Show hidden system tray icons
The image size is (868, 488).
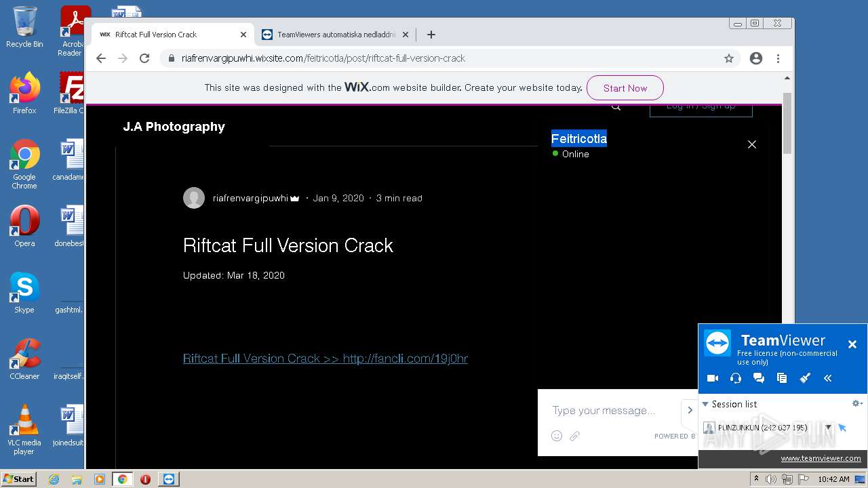756,479
